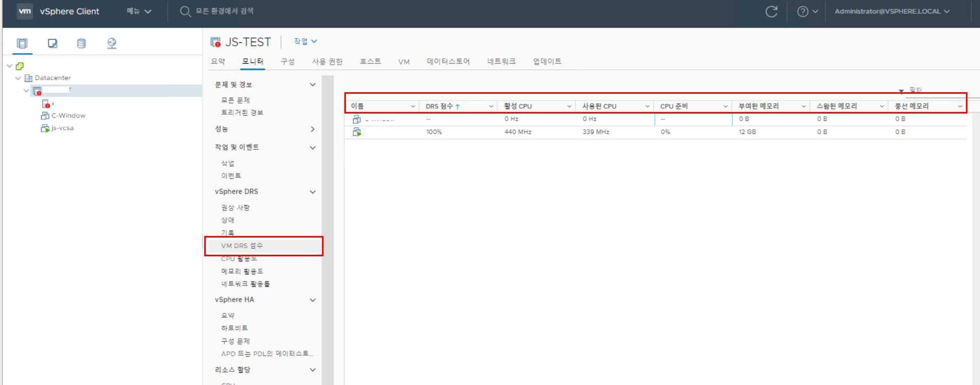The image size is (980, 385).
Task: Open the Hosts and Clusters inventory view icon
Action: pyautogui.click(x=22, y=43)
